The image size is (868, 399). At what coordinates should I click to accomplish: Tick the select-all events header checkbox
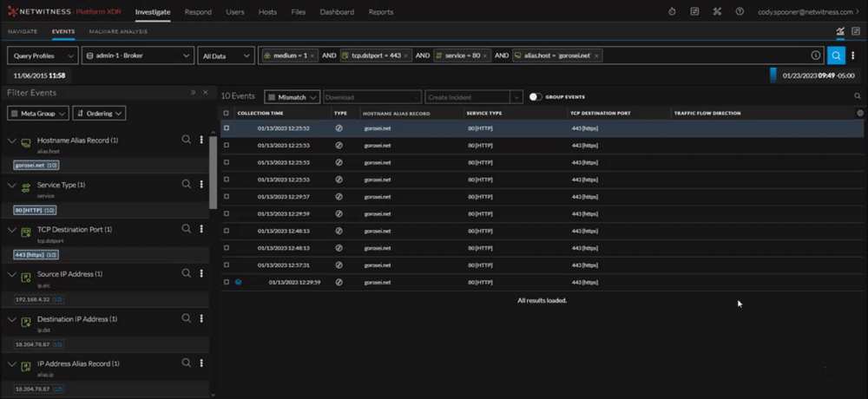pyautogui.click(x=227, y=114)
